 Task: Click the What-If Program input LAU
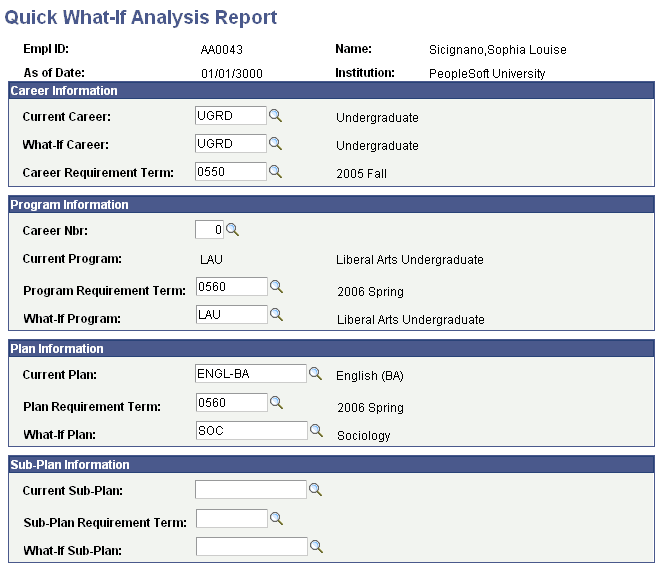click(x=232, y=314)
